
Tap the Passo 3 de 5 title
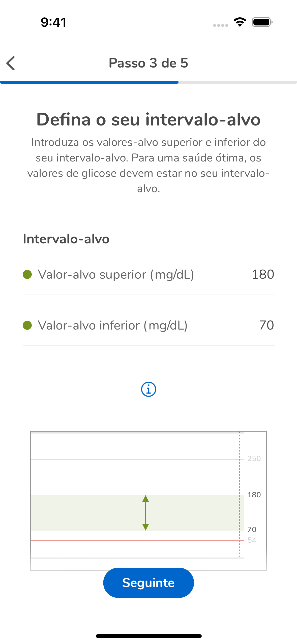coord(148,63)
